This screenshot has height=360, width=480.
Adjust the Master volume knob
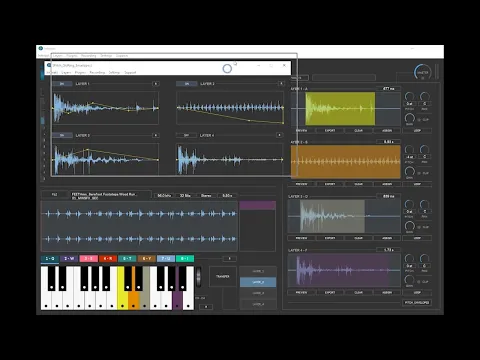pyautogui.click(x=422, y=72)
